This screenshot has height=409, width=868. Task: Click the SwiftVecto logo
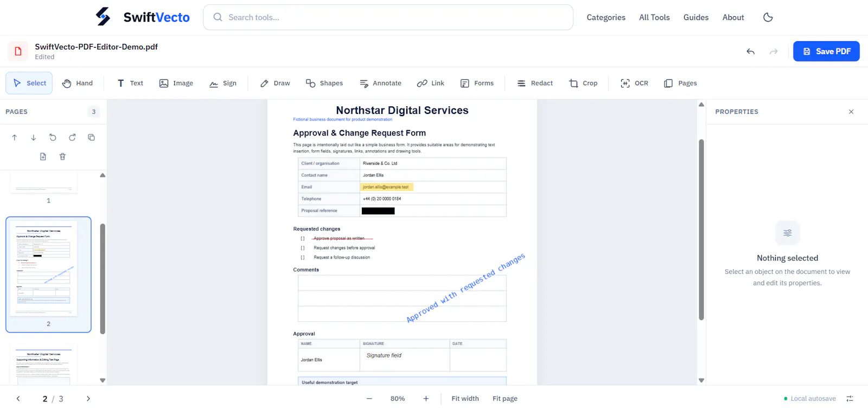pos(143,17)
